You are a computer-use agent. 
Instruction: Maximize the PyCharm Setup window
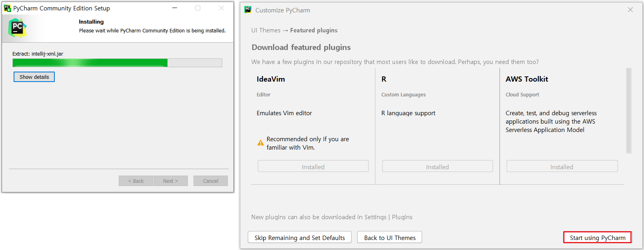coord(198,8)
